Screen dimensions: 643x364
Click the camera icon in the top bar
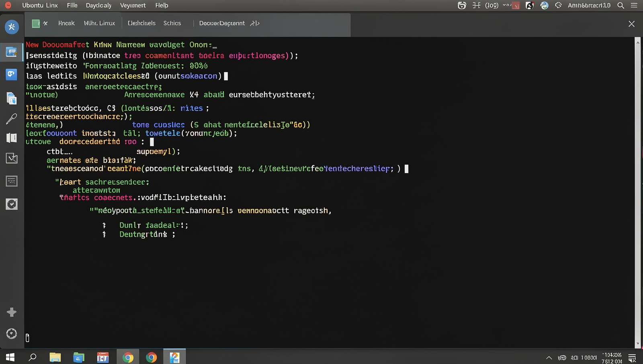click(x=462, y=5)
